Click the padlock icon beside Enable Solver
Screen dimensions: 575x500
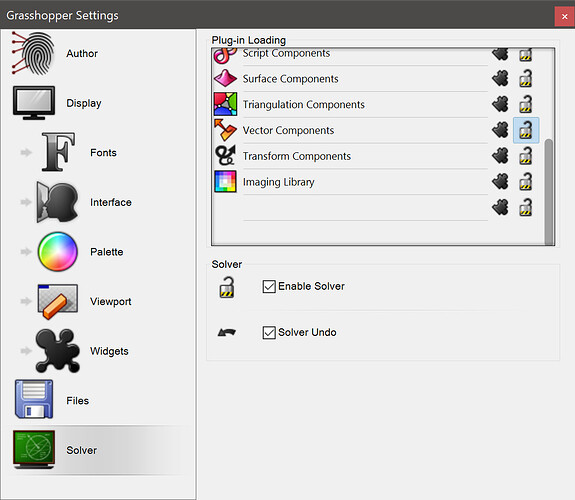(227, 287)
